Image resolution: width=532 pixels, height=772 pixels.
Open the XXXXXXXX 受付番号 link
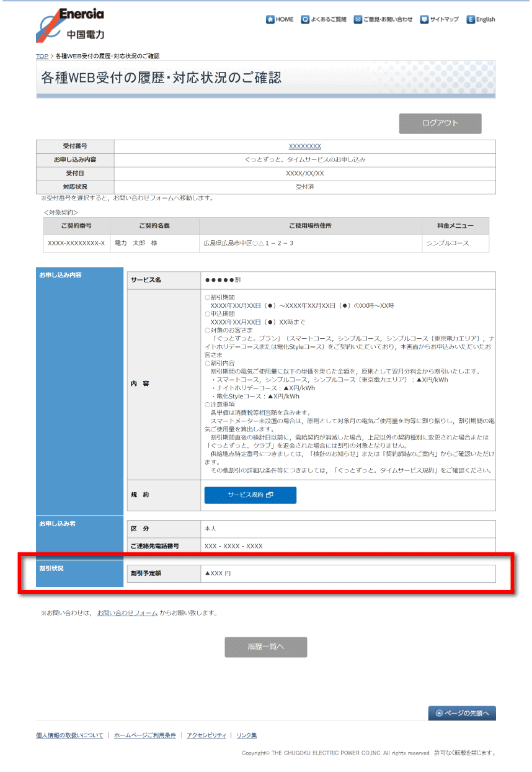[x=304, y=146]
